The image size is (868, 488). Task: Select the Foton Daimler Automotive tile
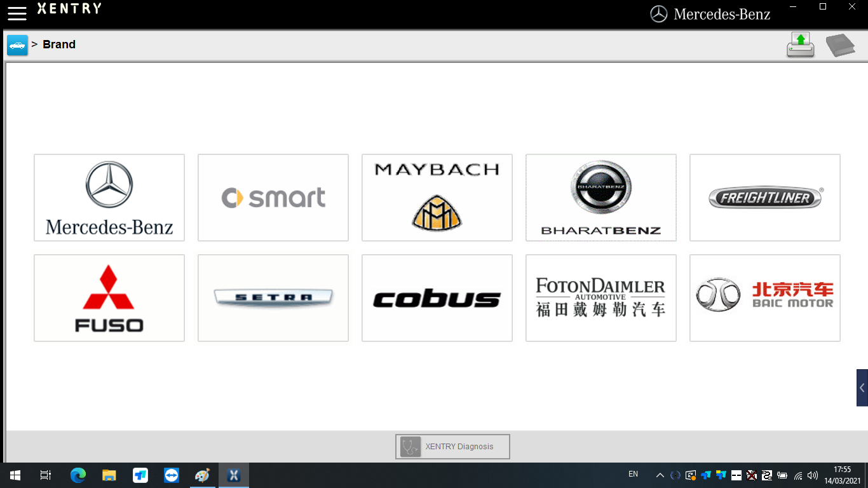(x=601, y=298)
